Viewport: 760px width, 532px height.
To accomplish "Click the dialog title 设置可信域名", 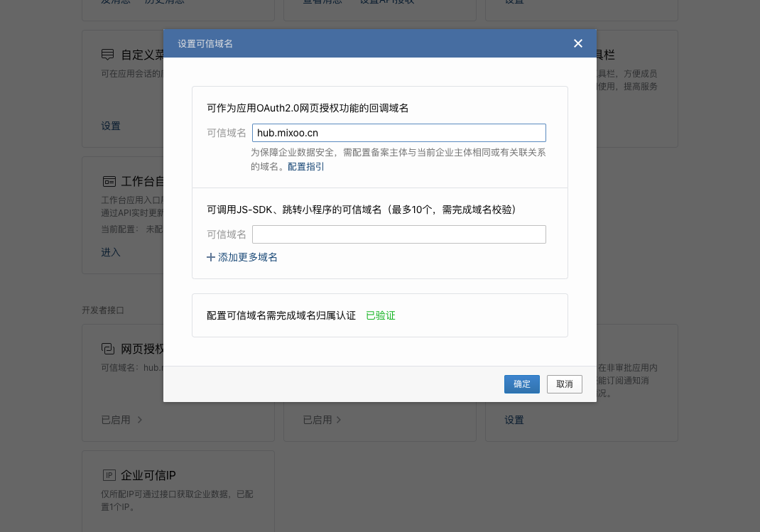I will tap(205, 43).
